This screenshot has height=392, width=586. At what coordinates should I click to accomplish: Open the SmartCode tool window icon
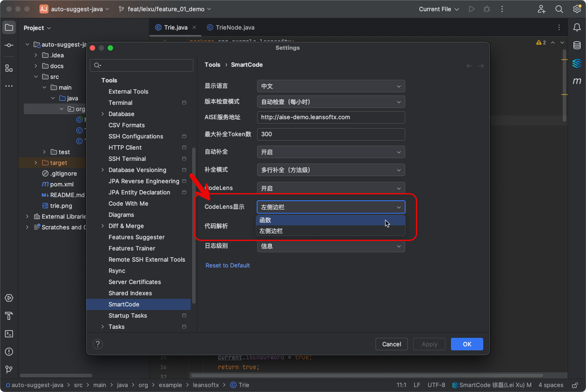[x=577, y=63]
